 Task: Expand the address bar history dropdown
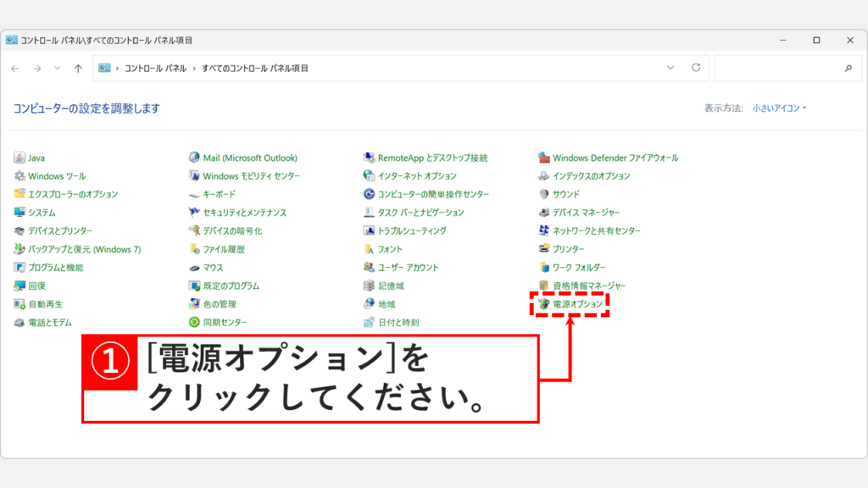point(671,67)
